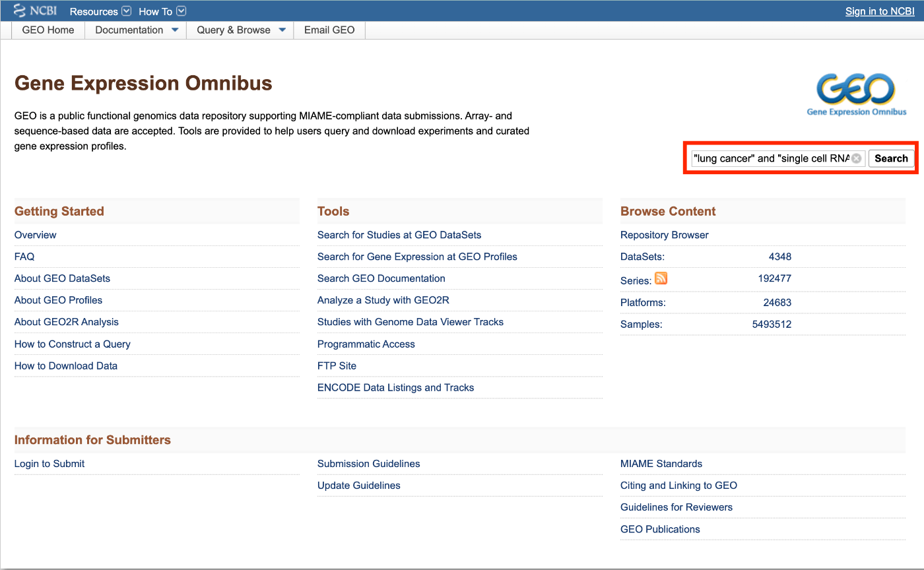
Task: Click the Getting Started section header
Action: pos(59,211)
